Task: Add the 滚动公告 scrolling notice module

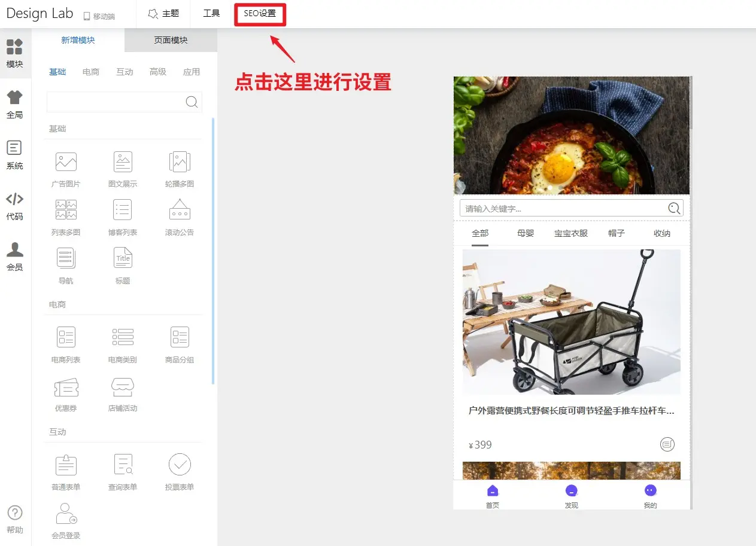Action: point(180,211)
